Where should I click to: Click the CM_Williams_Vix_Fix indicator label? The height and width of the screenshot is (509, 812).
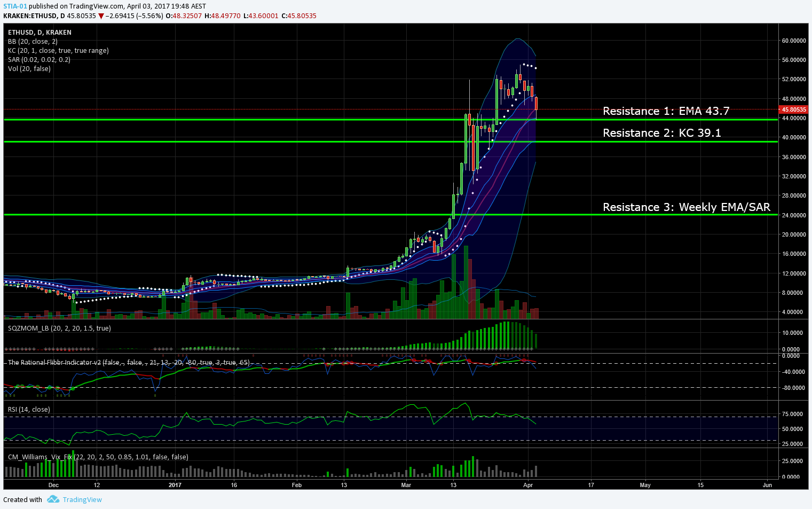click(x=98, y=457)
